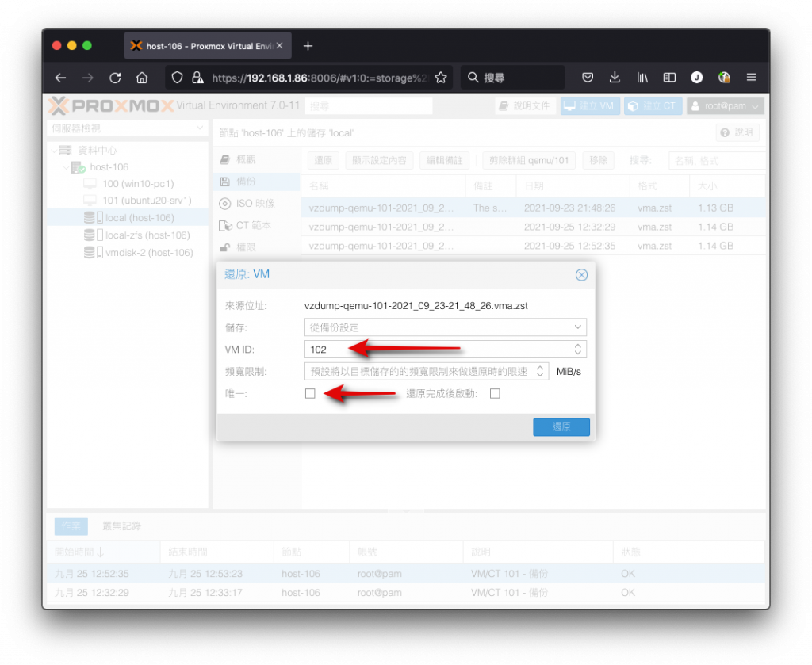Go back with the browser back arrow
Viewport: 812px width, 665px height.
60,78
